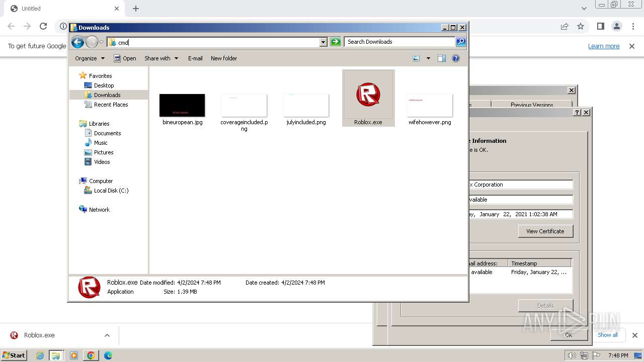Viewport: 644px width, 362px height.
Task: Click the Explorer Forward arrow button
Action: [x=92, y=42]
